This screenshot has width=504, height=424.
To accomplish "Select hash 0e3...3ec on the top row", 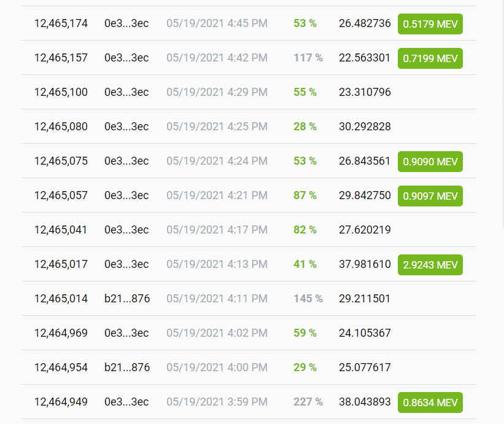I will pyautogui.click(x=126, y=23).
